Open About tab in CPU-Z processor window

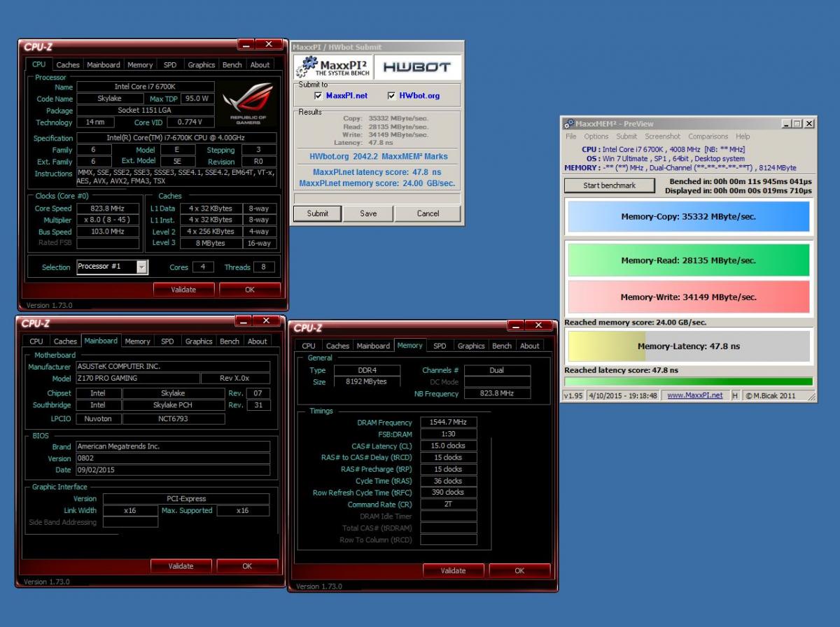260,65
